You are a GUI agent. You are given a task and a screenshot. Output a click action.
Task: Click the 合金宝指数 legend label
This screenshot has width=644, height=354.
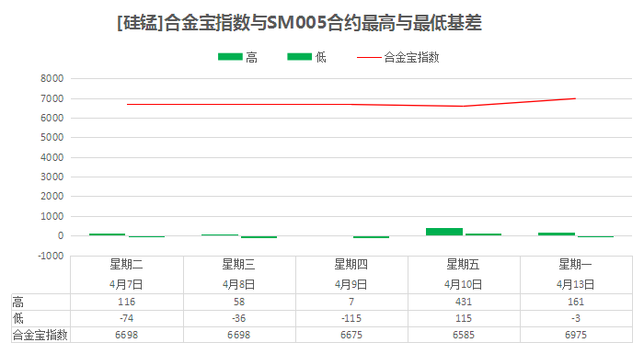click(x=411, y=58)
